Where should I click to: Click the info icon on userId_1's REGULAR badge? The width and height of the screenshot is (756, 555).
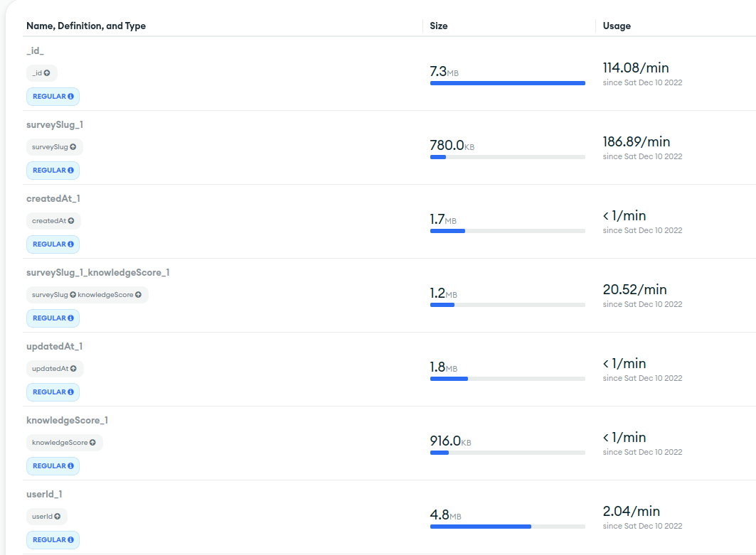tap(70, 540)
